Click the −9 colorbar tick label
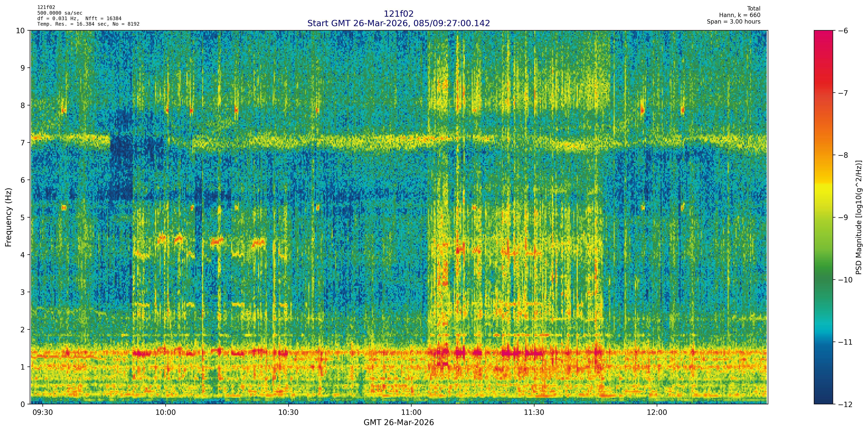Image resolution: width=868 pixels, height=432 pixels. pyautogui.click(x=843, y=217)
